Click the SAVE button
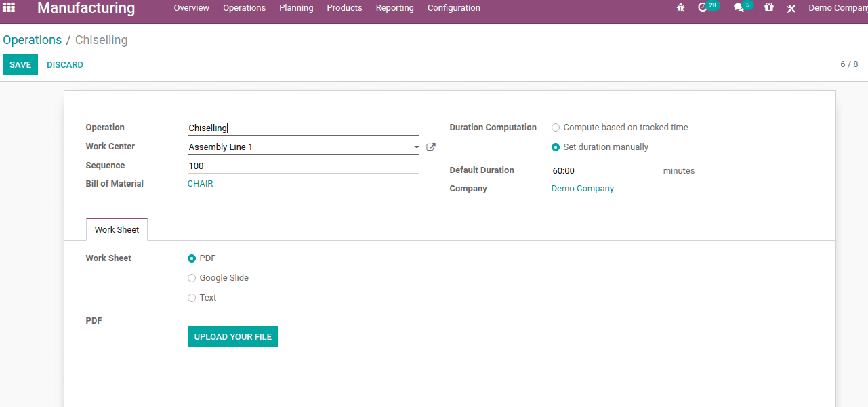868x407 pixels. click(x=20, y=65)
